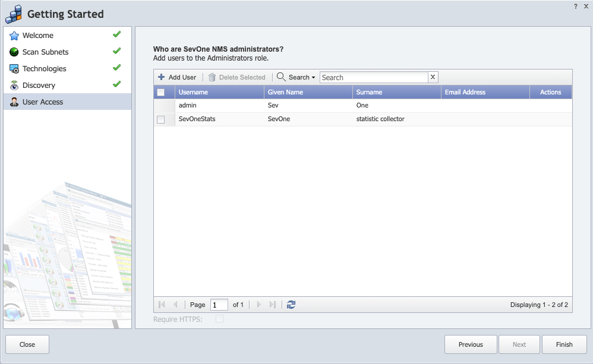
Task: Check the SevOneStats row checkbox
Action: (161, 119)
